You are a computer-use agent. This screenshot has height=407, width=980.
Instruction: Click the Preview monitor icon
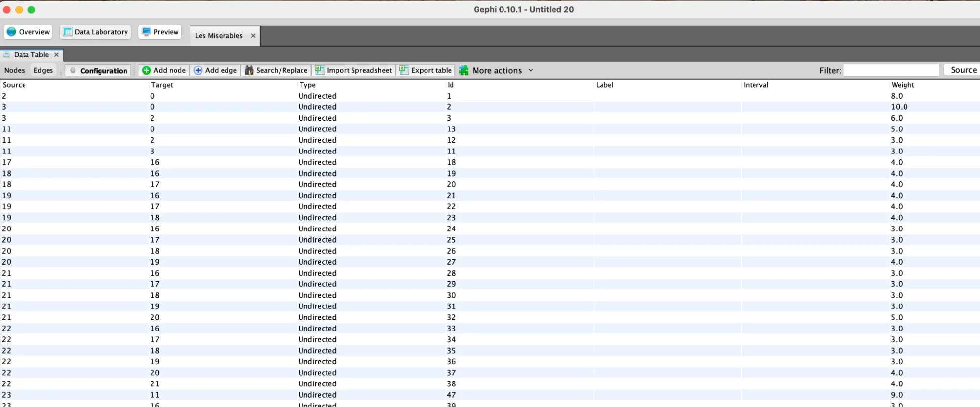click(146, 32)
